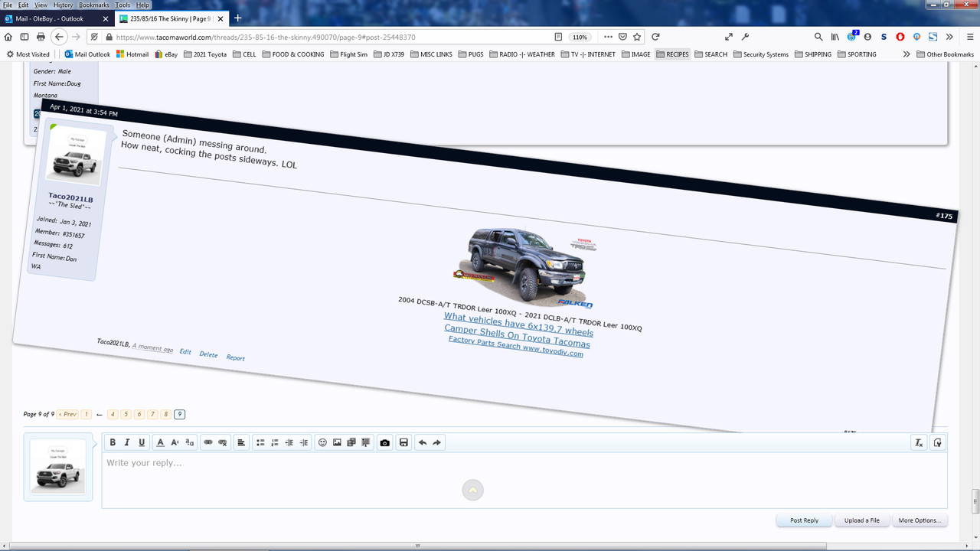Viewport: 980px width, 551px height.
Task: Click the save draft floppy icon
Action: 403,442
